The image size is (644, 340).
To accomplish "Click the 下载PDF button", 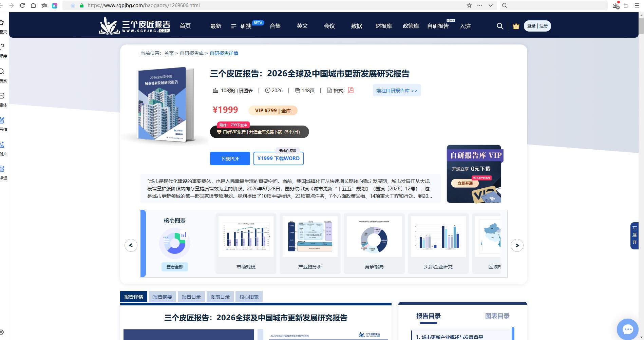I will [x=230, y=158].
